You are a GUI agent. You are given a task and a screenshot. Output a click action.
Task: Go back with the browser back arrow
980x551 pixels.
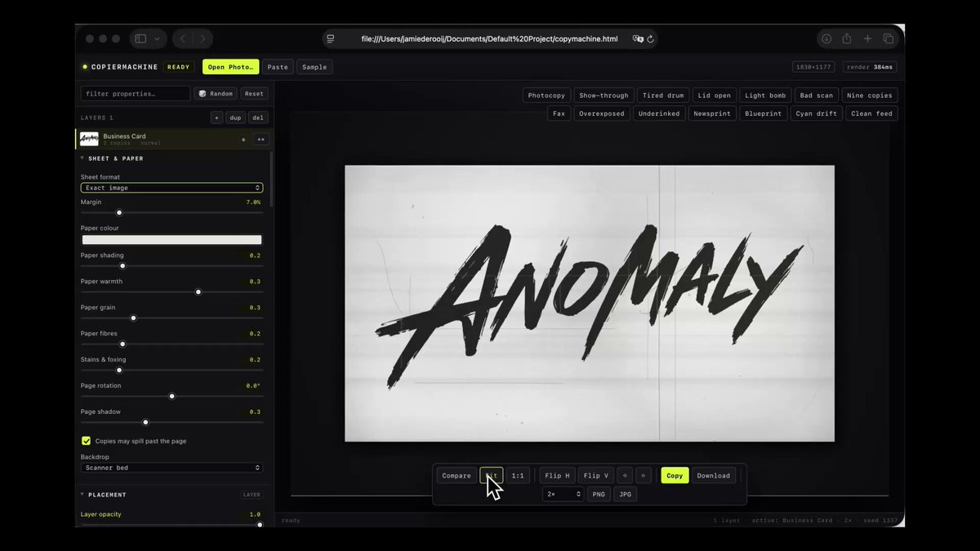(x=183, y=38)
